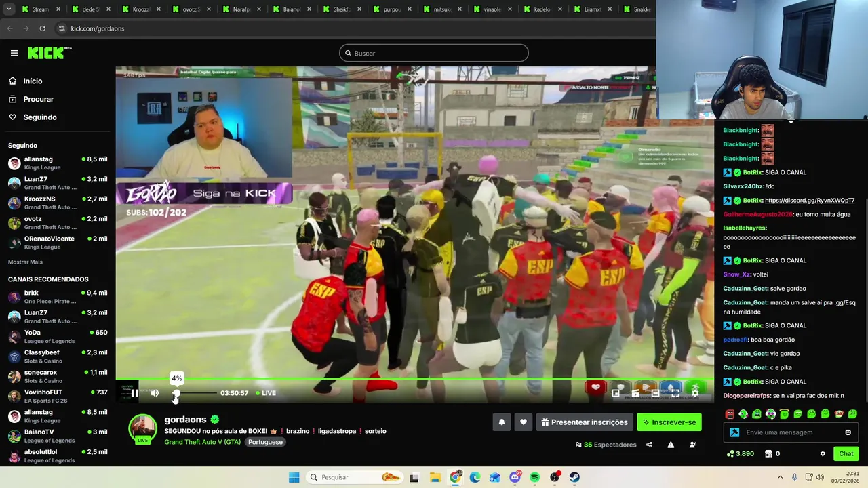Open Grand Theft Auto V (GTA) category
Screen dimensions: 868x488
click(x=202, y=442)
